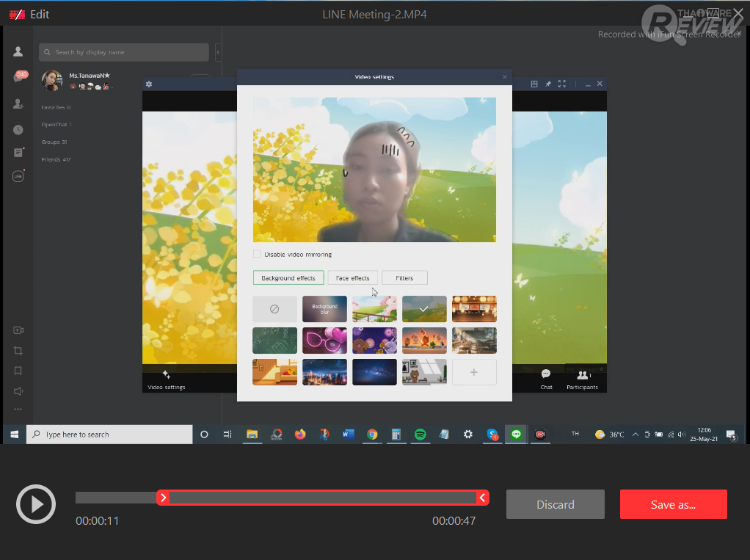The height and width of the screenshot is (560, 750).
Task: Open the meeting Chat icon
Action: pos(546,374)
